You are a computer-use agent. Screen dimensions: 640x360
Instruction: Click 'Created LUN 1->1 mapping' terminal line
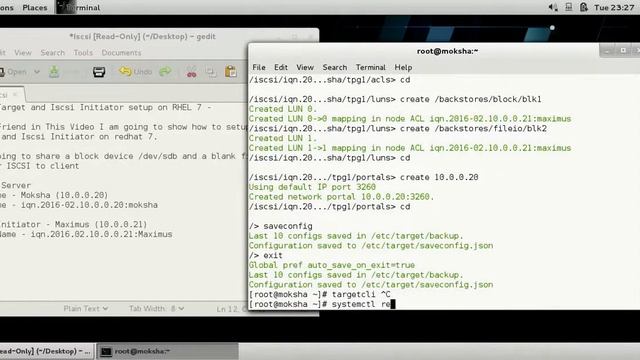[x=410, y=148]
